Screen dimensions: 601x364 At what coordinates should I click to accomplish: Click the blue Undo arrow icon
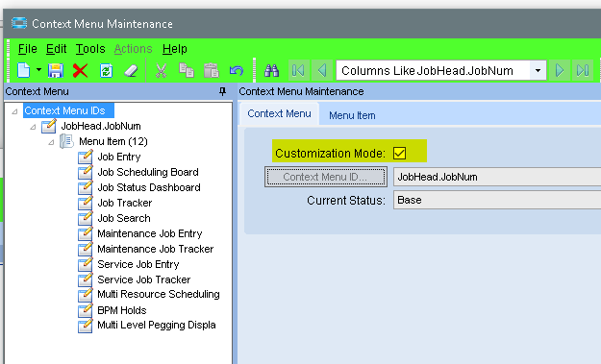click(237, 70)
